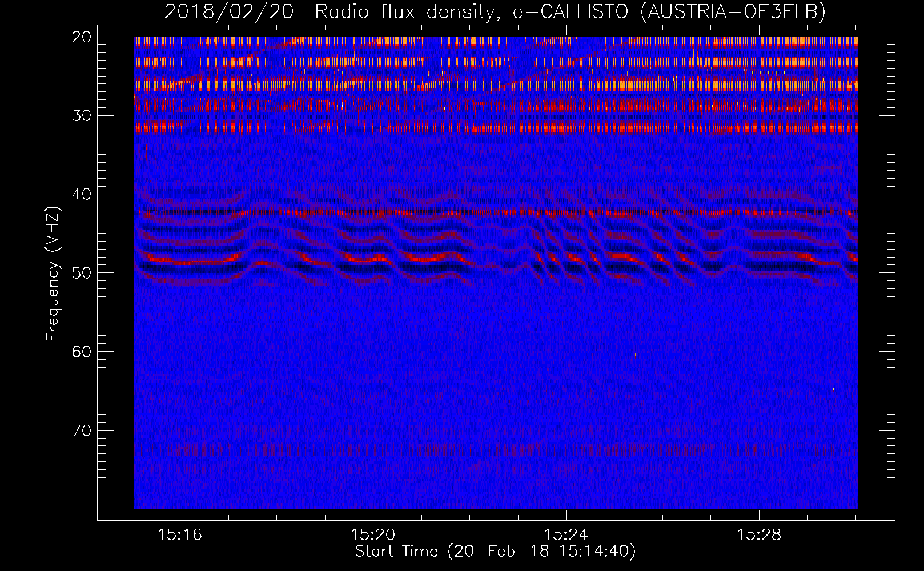Click the time tick label '15:20'

(373, 535)
